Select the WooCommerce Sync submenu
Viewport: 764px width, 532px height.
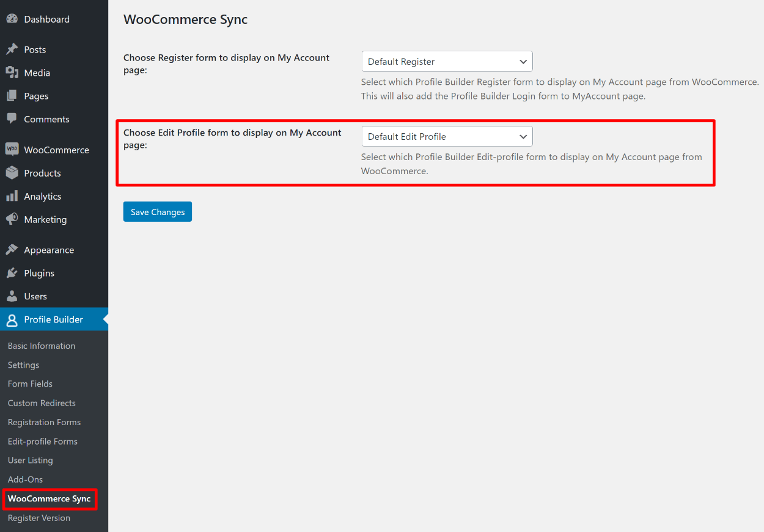pyautogui.click(x=49, y=498)
